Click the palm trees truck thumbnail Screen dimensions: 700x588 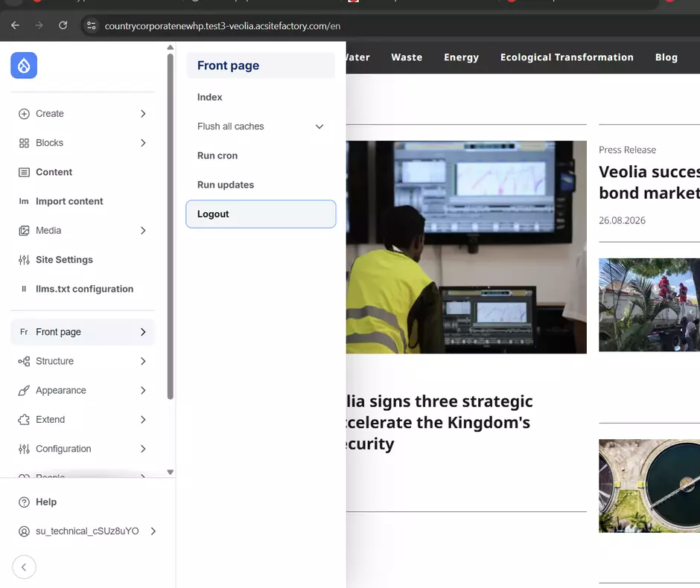click(x=649, y=305)
